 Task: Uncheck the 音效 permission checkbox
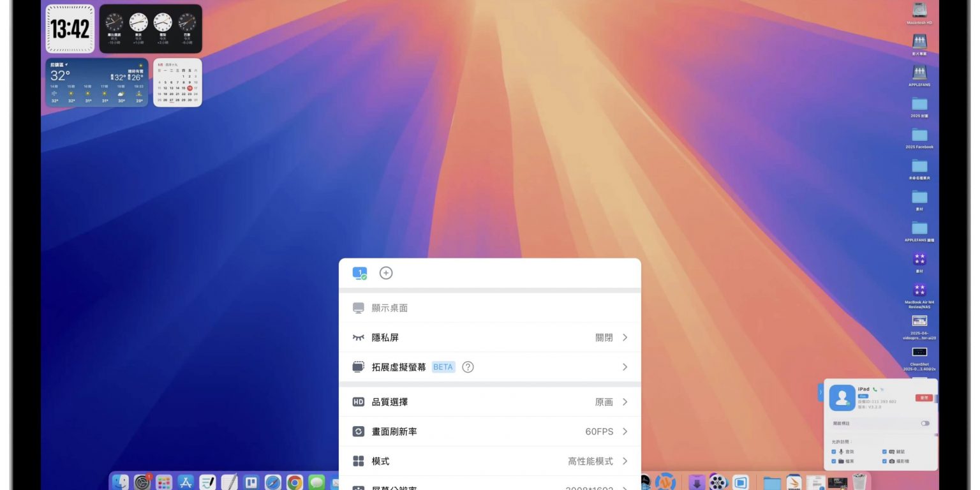(x=834, y=452)
